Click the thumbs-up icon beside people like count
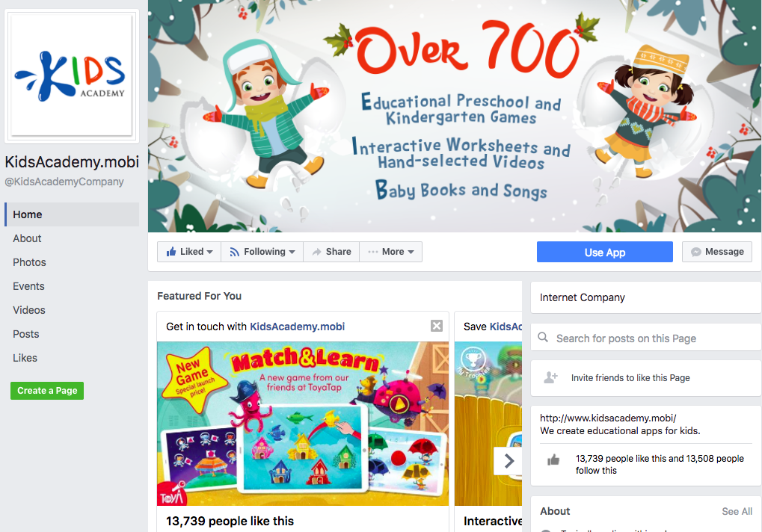This screenshot has width=762, height=532. point(553,460)
